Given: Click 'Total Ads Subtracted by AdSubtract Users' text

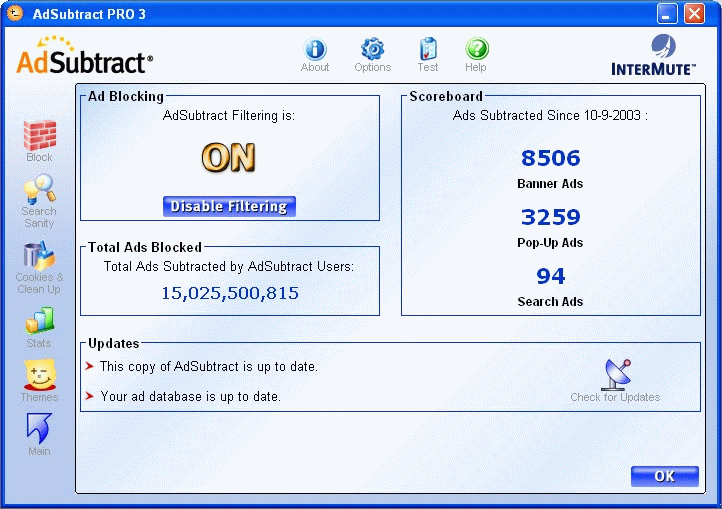Looking at the screenshot, I should coord(228,266).
